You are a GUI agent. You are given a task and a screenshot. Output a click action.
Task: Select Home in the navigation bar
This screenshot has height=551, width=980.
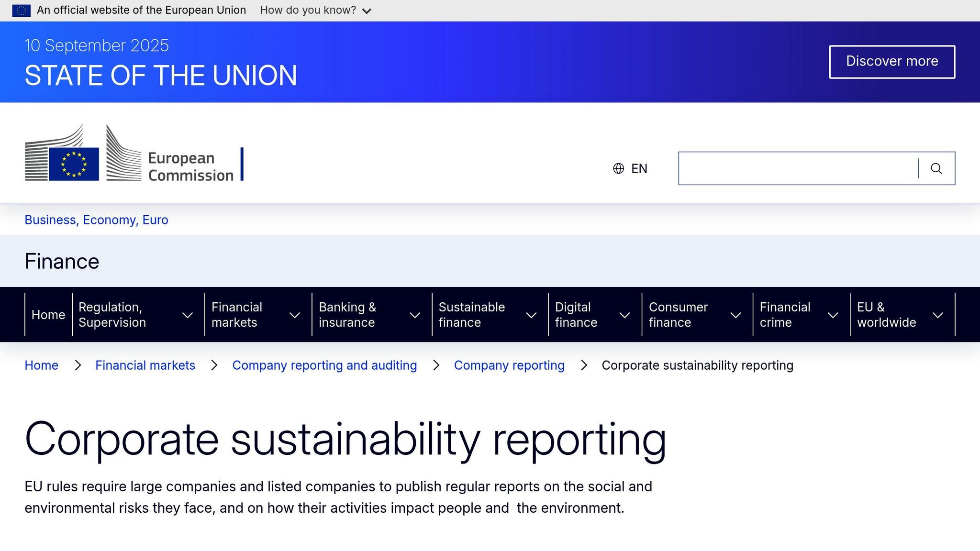click(x=48, y=315)
